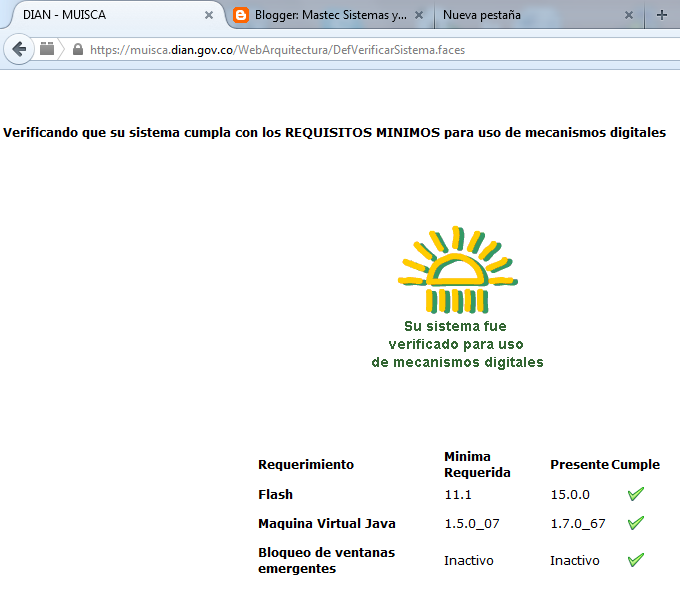Click the browser back arrow button
Image resolution: width=680 pixels, height=605 pixels.
[19, 49]
